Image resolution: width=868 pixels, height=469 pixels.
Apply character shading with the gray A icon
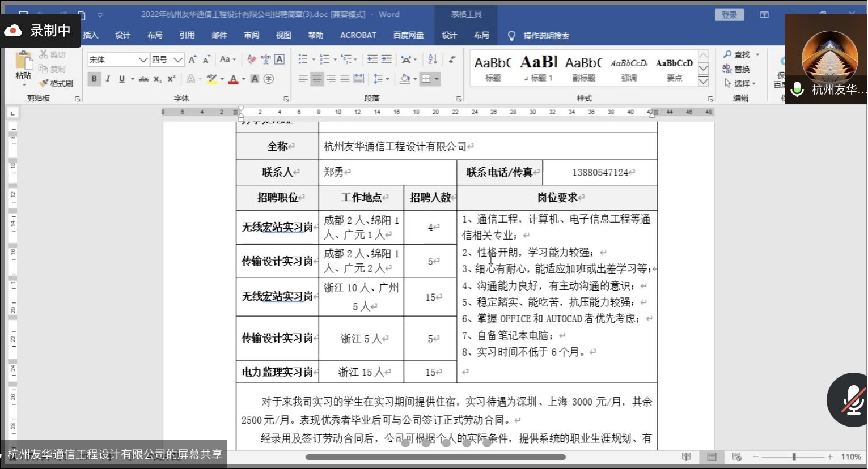click(255, 79)
